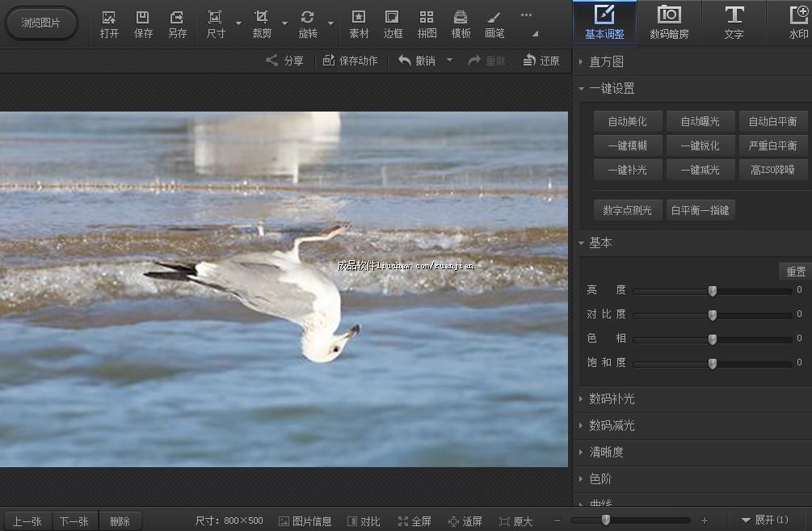This screenshot has height=531, width=812.
Task: Expand the 直方图 (Histogram) section
Action: [606, 62]
